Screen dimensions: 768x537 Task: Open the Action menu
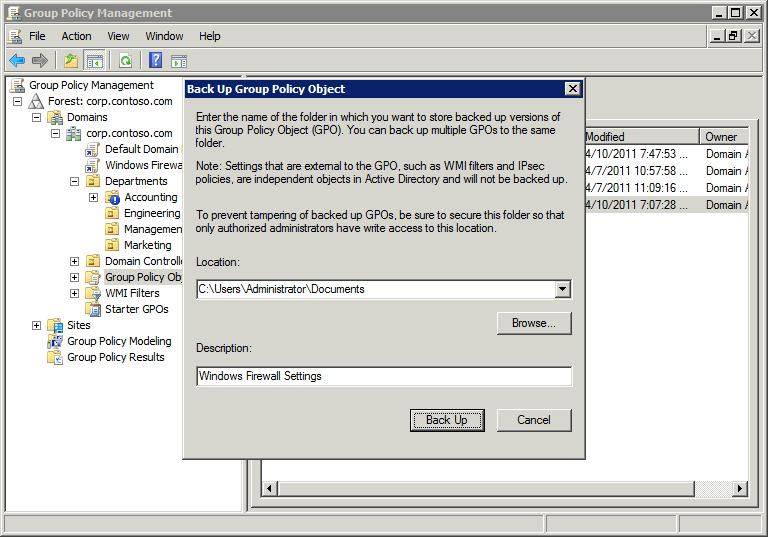76,36
